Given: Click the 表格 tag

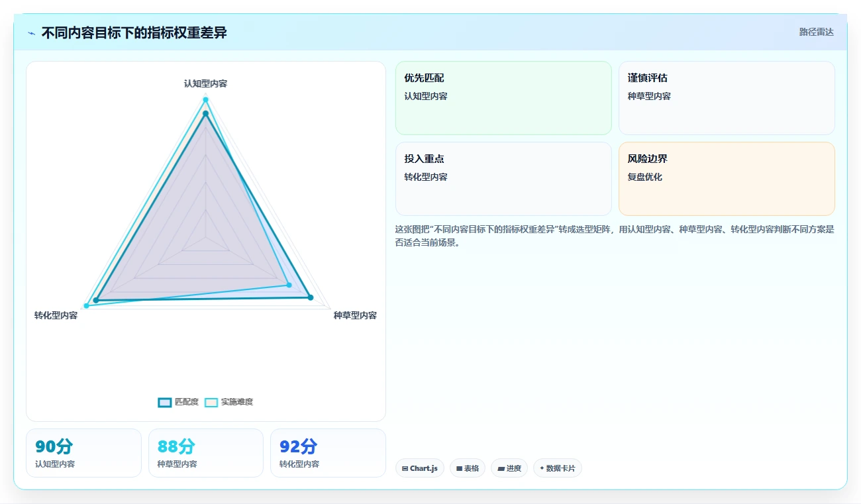Looking at the screenshot, I should pos(468,468).
